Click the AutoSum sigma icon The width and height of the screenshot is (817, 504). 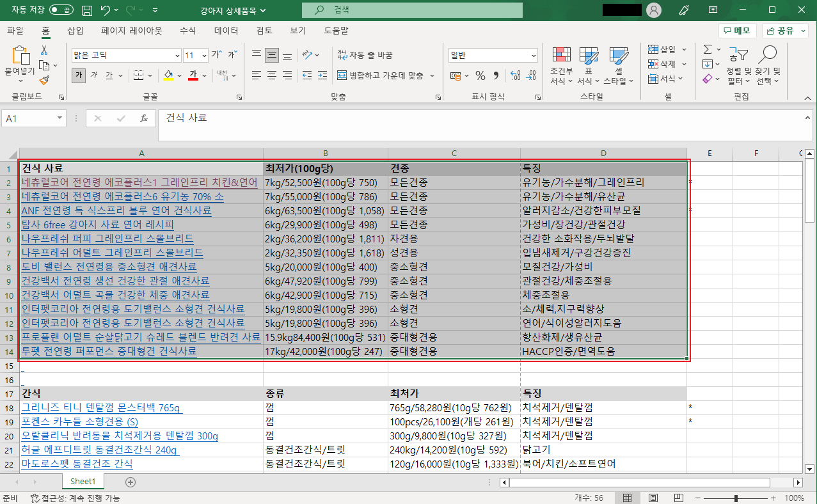708,49
